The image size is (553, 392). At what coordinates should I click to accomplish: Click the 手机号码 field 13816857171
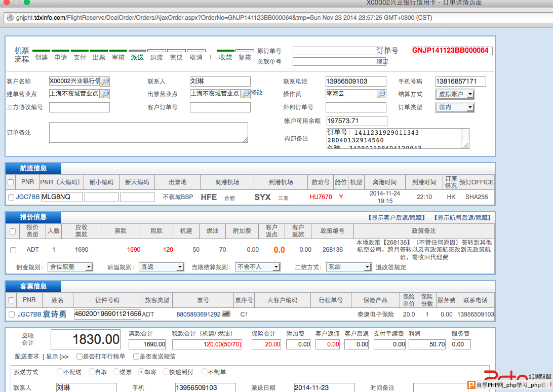click(x=461, y=82)
